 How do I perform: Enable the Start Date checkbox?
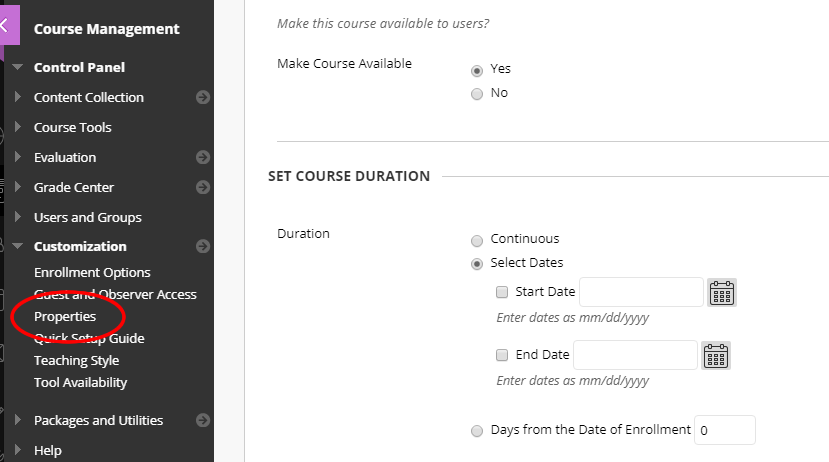pyautogui.click(x=502, y=293)
